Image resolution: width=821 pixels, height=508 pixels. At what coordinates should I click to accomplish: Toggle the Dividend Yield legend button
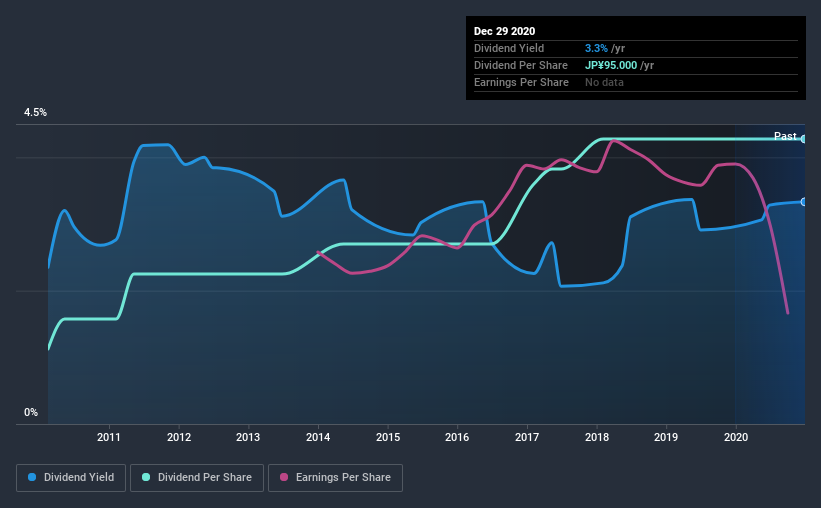[x=71, y=478]
